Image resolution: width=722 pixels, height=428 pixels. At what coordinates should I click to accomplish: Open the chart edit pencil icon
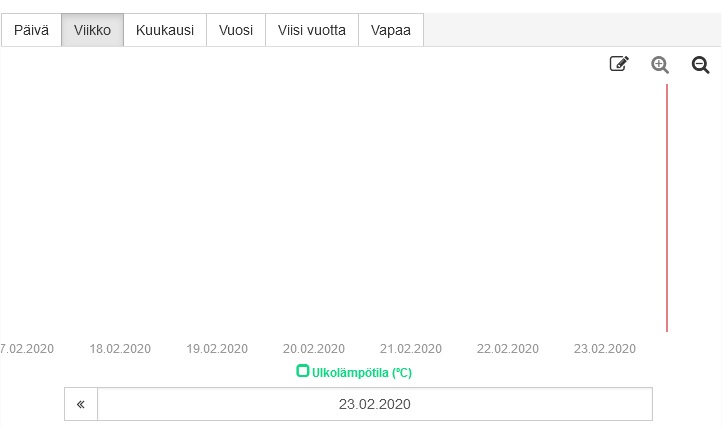[619, 64]
